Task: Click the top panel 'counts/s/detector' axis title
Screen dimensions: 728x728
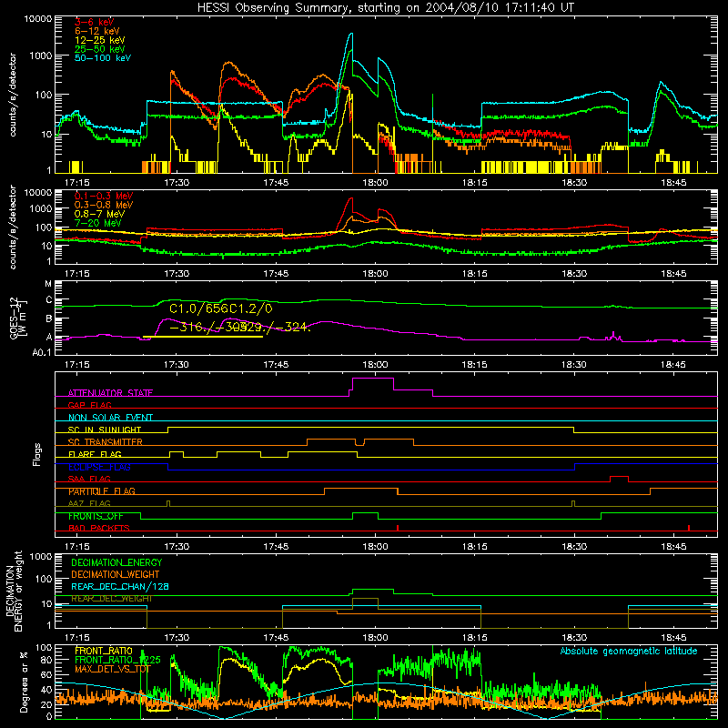Action: [x=13, y=95]
